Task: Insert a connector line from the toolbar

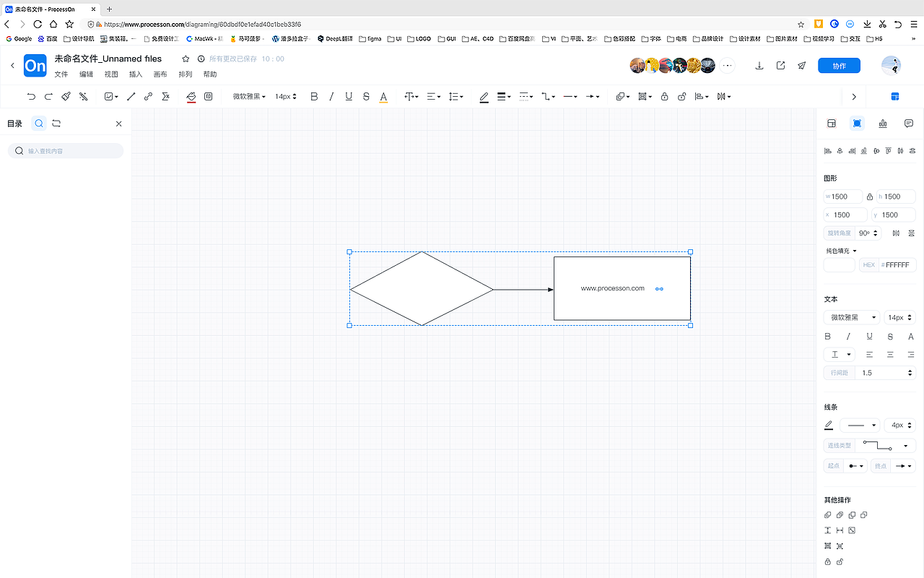Action: tap(131, 96)
